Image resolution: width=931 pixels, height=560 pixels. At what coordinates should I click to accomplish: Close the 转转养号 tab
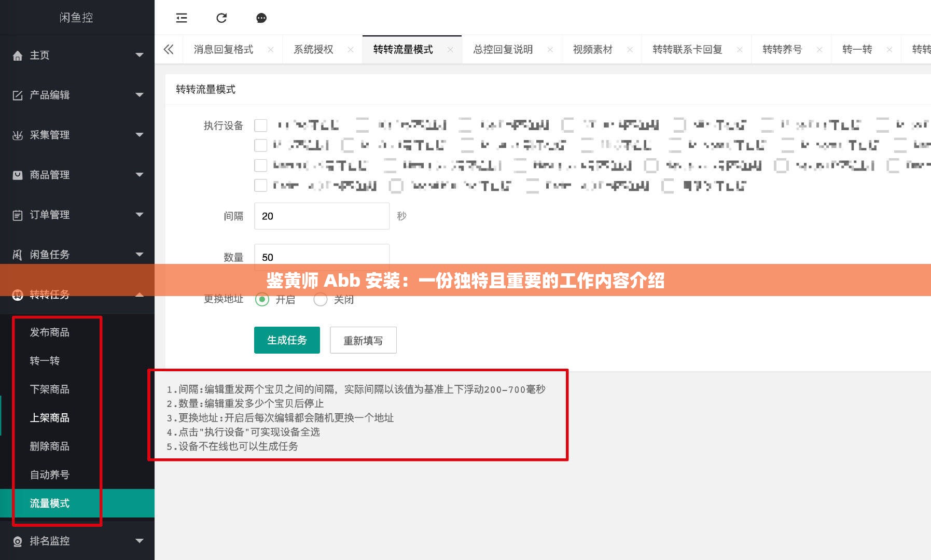tap(819, 50)
